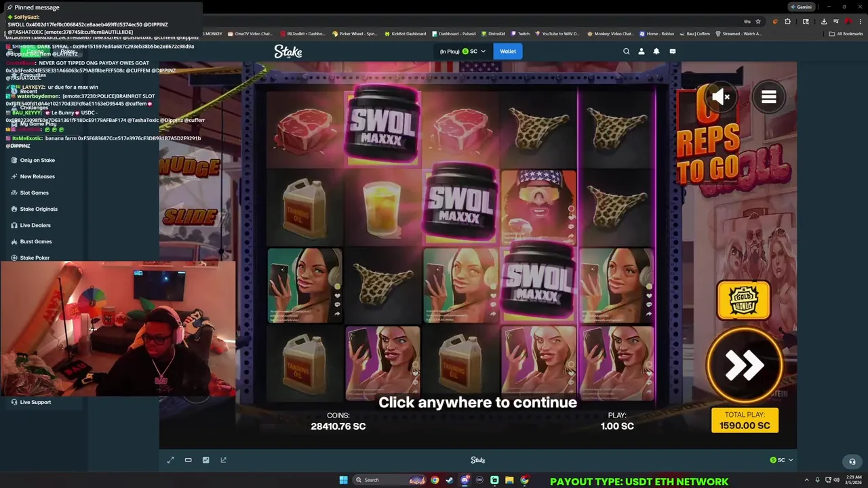Open Slot Games category
Screen dimensions: 868x488
click(x=34, y=192)
